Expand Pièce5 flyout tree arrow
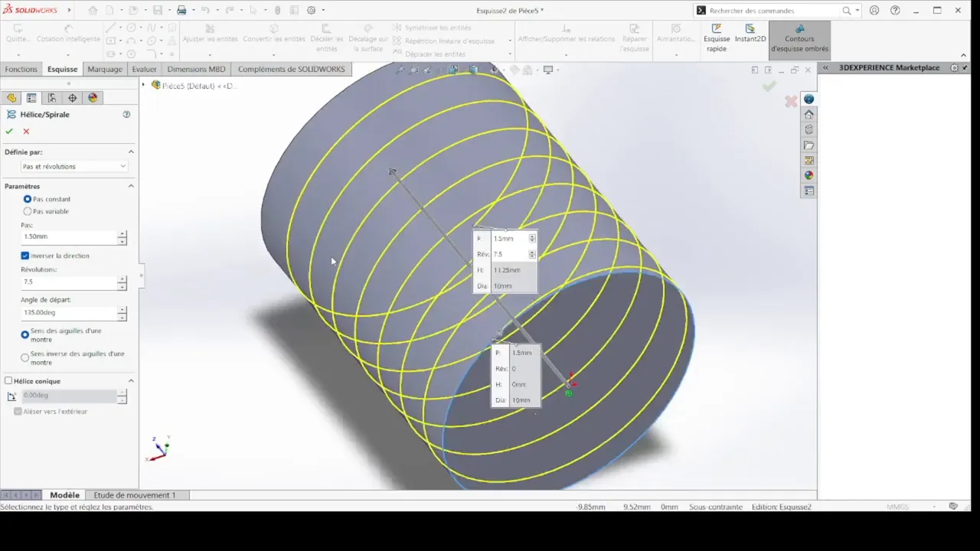The width and height of the screenshot is (980, 551). [144, 85]
